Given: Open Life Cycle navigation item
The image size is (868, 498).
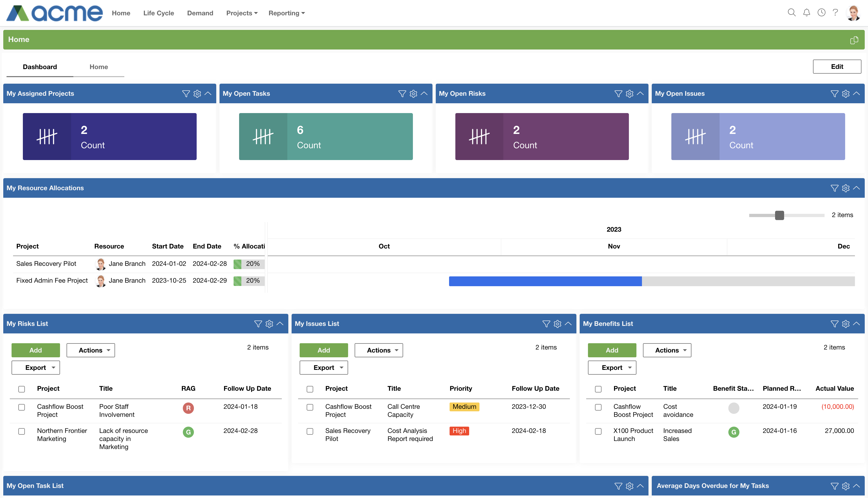Looking at the screenshot, I should point(159,13).
